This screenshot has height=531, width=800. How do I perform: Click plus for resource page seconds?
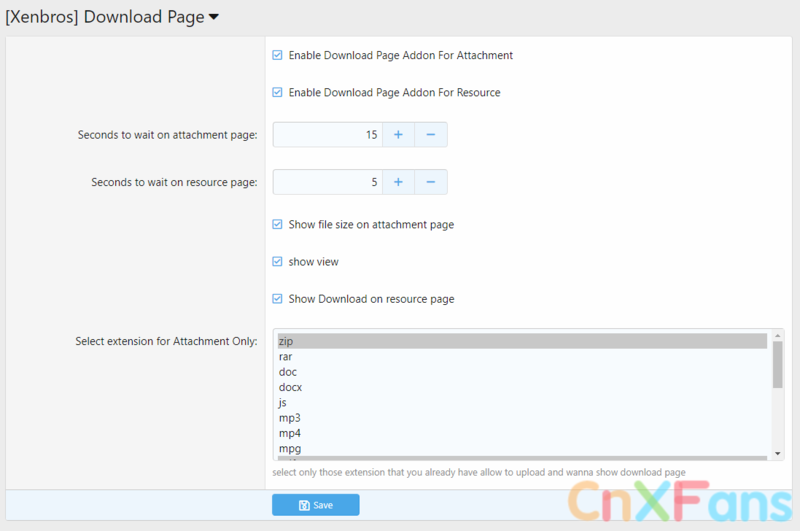[x=397, y=182]
